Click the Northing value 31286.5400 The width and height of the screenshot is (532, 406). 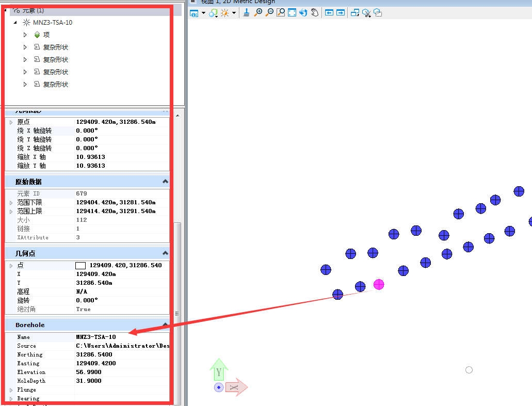click(94, 355)
